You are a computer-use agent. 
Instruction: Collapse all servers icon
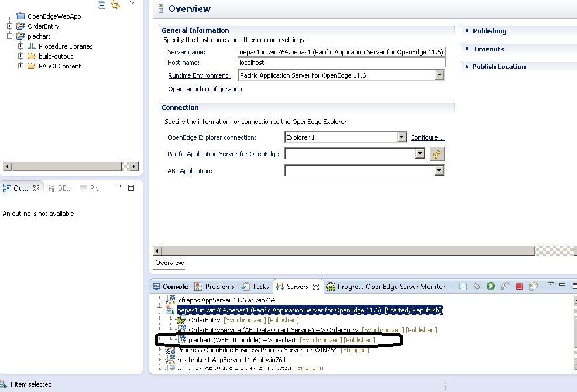pyautogui.click(x=463, y=286)
